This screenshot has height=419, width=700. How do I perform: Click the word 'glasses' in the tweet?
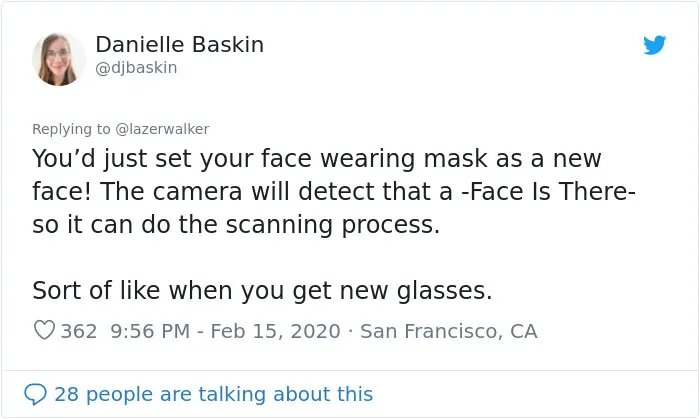coord(441,292)
